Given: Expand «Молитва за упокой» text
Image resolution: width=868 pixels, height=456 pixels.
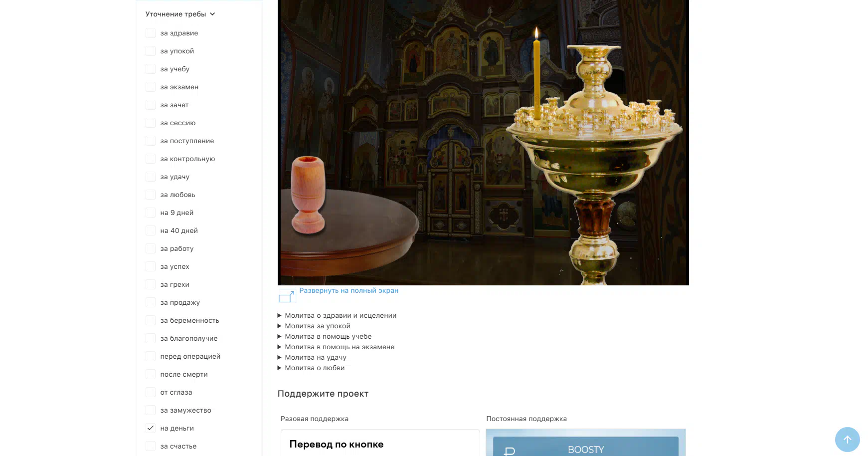Looking at the screenshot, I should point(314,326).
